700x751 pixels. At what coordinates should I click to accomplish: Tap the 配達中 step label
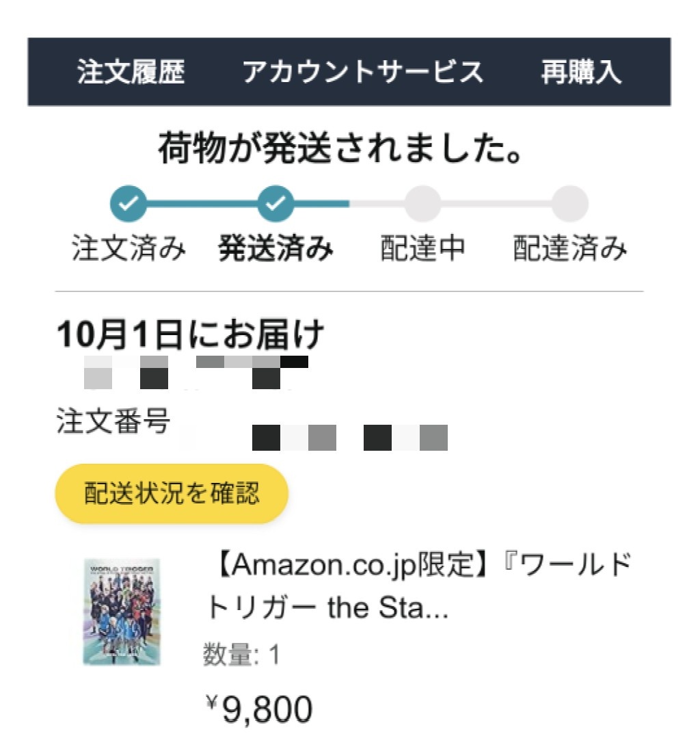pos(422,250)
